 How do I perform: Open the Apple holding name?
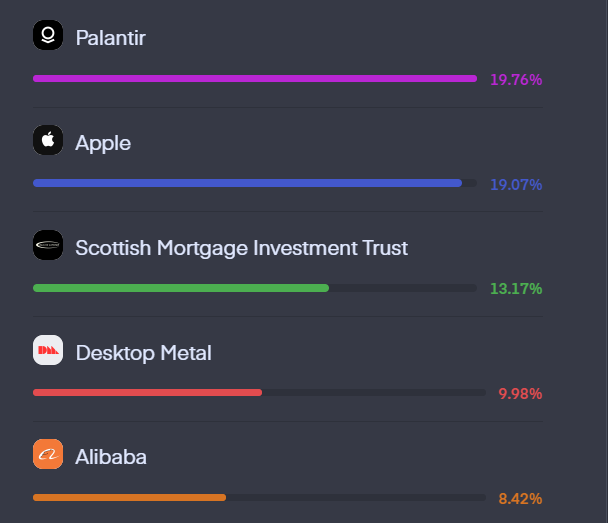coord(103,143)
